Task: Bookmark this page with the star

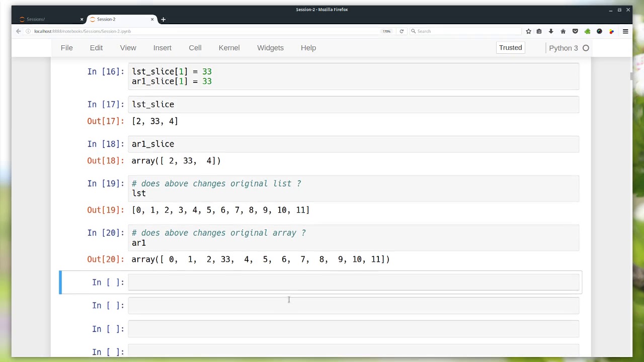Action: point(528,31)
